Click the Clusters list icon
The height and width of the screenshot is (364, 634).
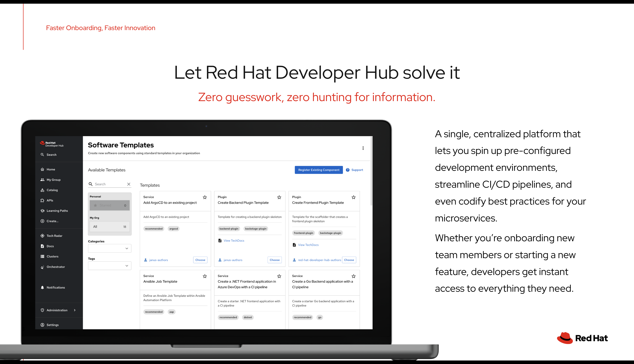pos(42,256)
